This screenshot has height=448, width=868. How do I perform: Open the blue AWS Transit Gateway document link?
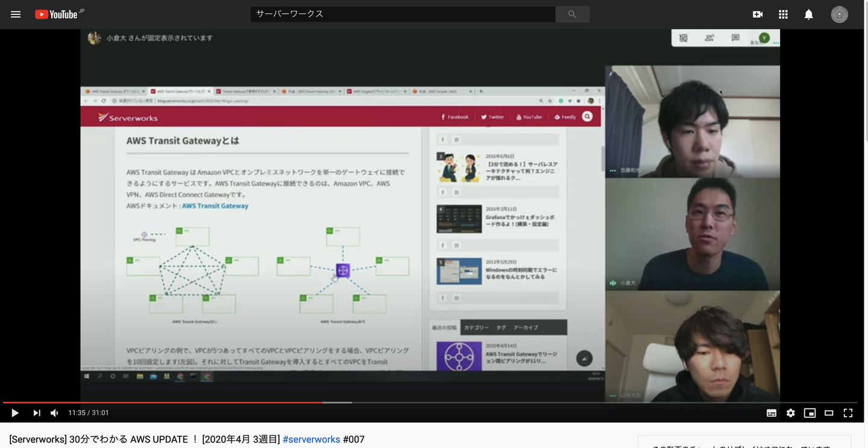pos(215,206)
